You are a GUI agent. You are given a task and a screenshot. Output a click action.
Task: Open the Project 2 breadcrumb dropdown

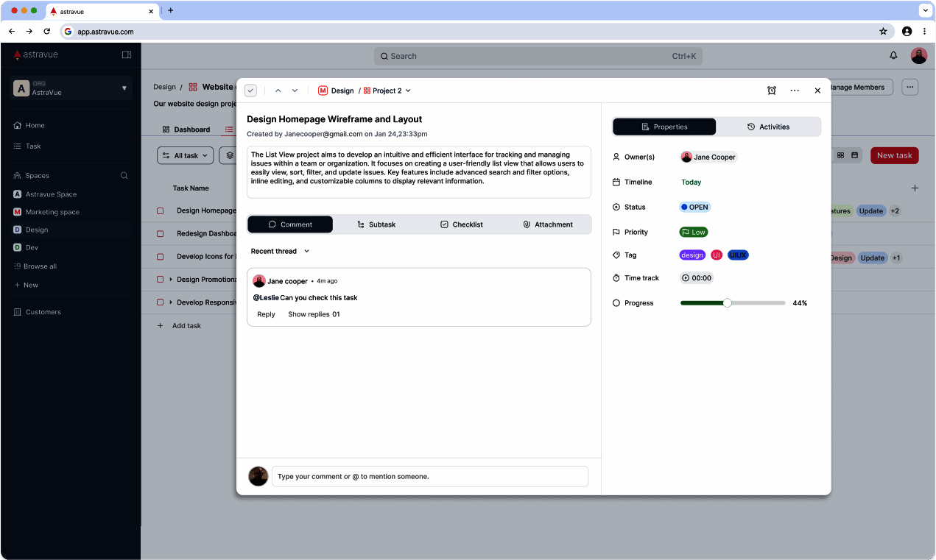point(387,91)
